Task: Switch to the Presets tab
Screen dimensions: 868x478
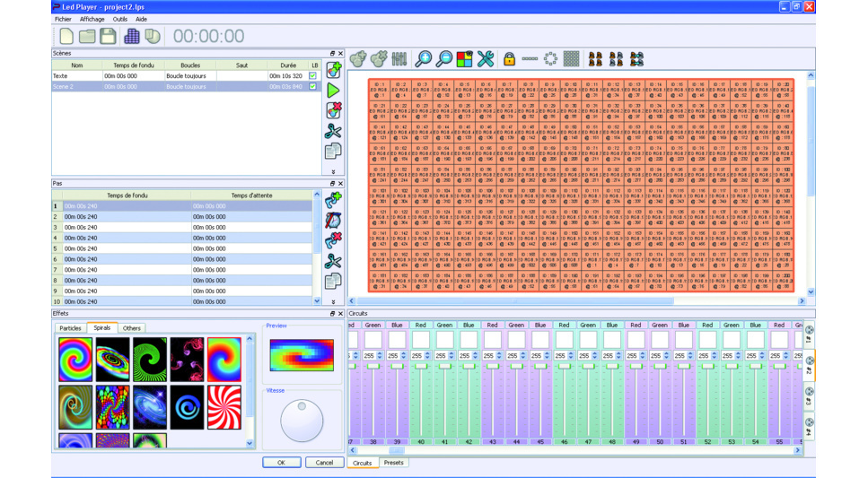Action: coord(393,463)
